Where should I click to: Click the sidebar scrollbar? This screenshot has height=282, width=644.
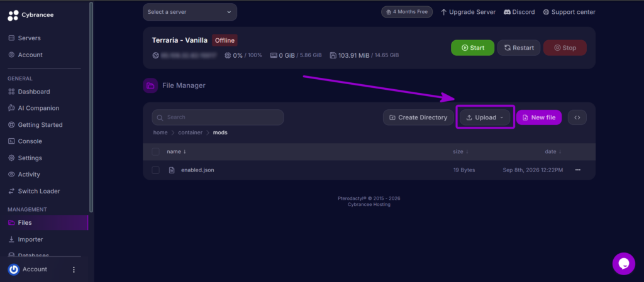pyautogui.click(x=91, y=107)
